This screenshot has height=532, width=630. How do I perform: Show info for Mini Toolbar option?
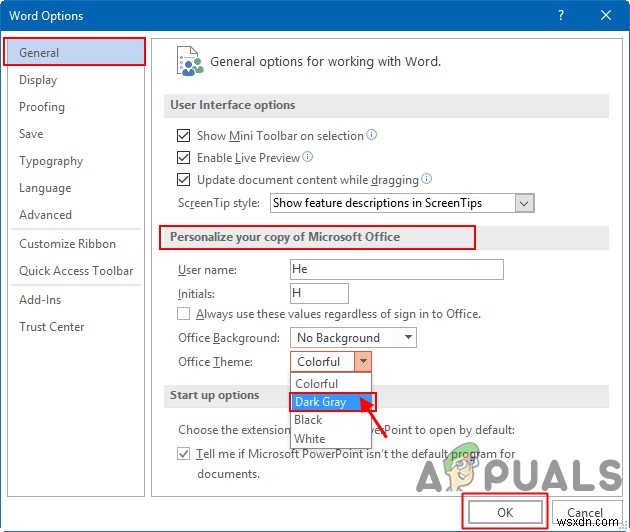tap(372, 135)
